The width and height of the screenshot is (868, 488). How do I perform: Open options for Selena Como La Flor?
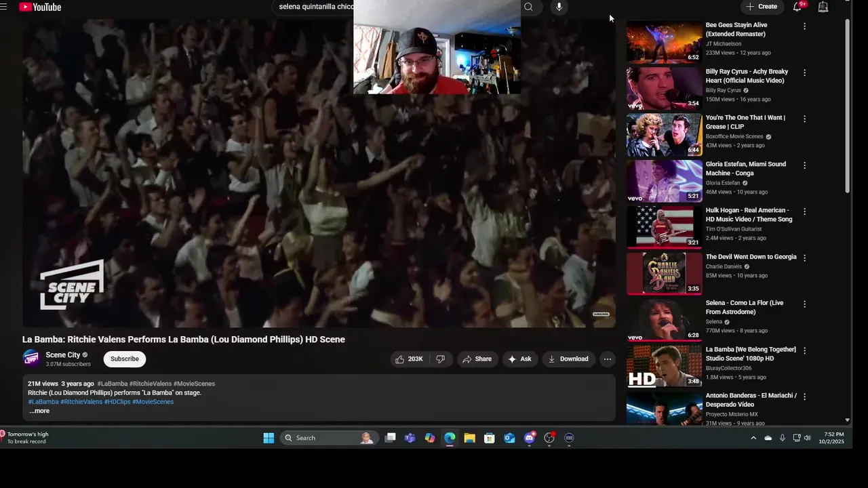click(804, 304)
